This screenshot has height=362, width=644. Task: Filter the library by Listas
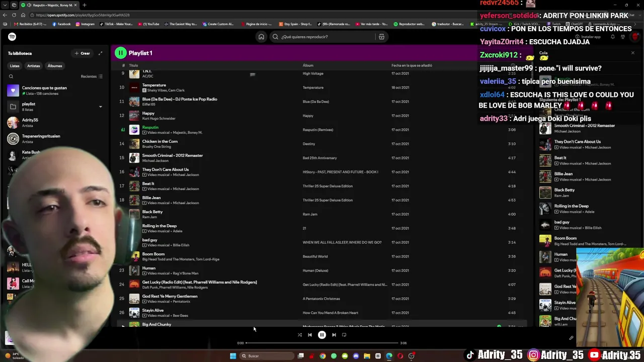(15, 66)
